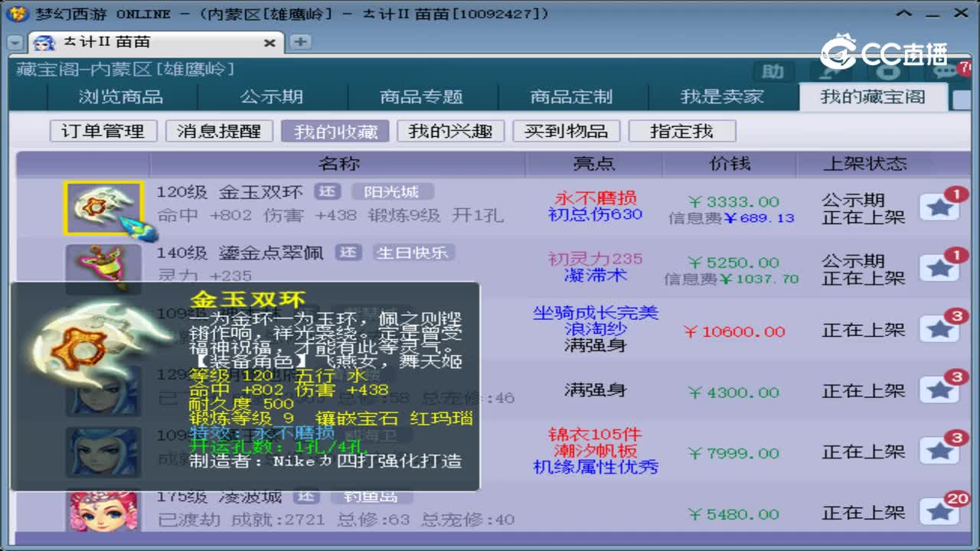Sort by the 亮点 column header
Image resolution: width=980 pixels, height=551 pixels.
tap(594, 164)
